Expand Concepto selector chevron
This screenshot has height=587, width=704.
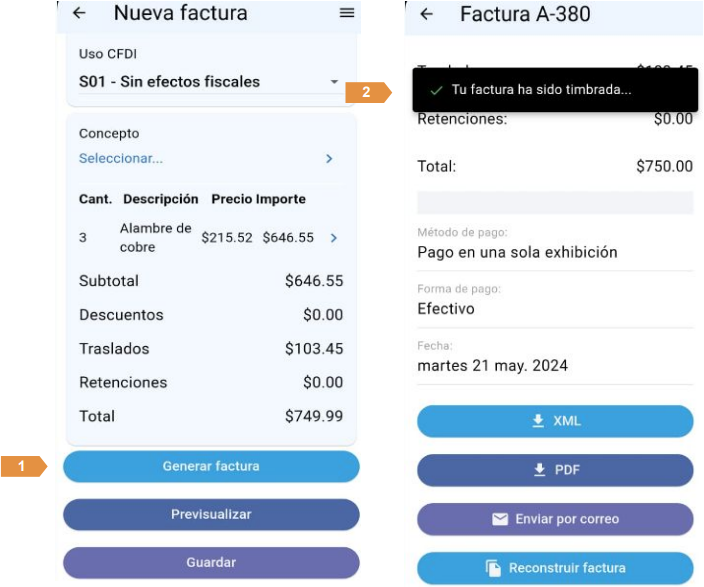[329, 158]
